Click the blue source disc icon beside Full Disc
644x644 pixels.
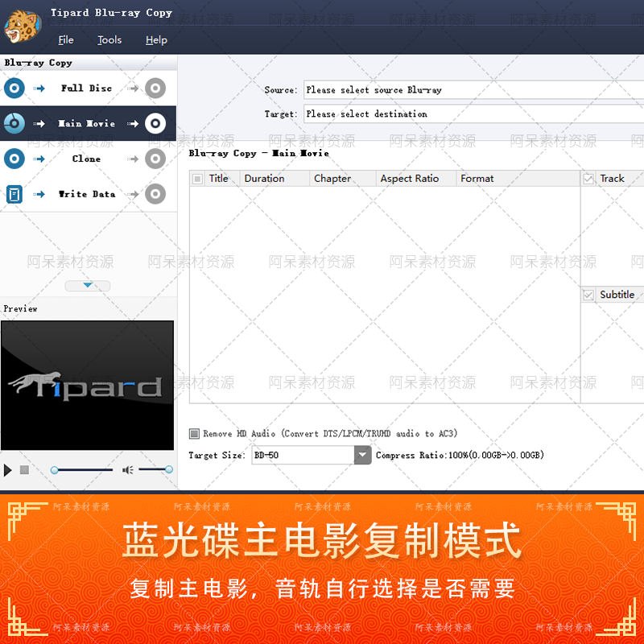[14, 88]
